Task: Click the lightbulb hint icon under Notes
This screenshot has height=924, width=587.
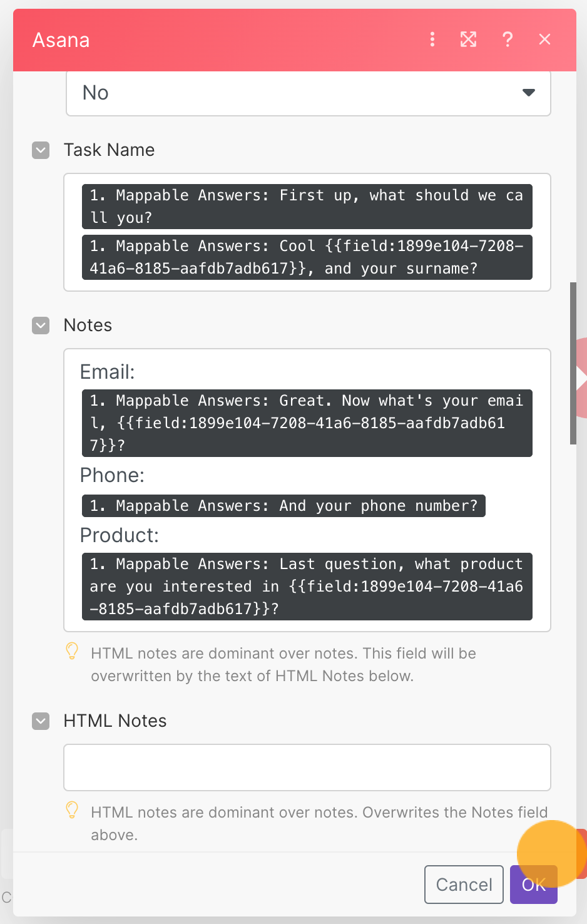Action: [72, 651]
